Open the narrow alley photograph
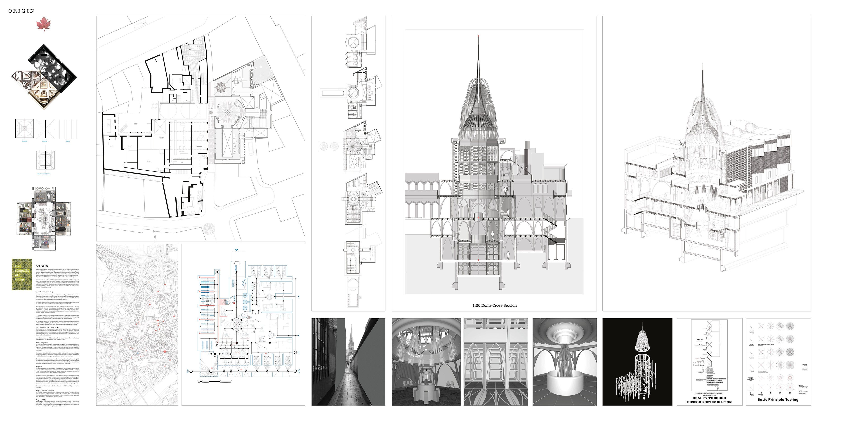 tap(348, 362)
